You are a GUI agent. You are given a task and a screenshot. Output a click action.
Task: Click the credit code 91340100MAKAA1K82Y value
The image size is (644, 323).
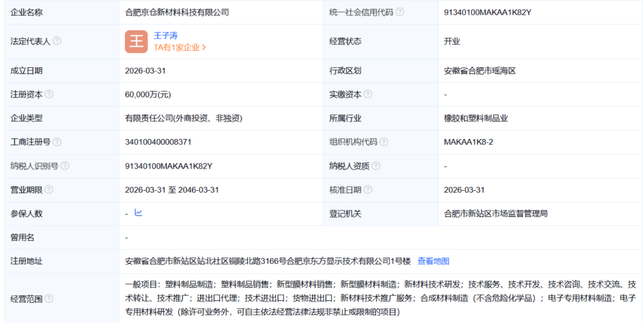(x=487, y=12)
